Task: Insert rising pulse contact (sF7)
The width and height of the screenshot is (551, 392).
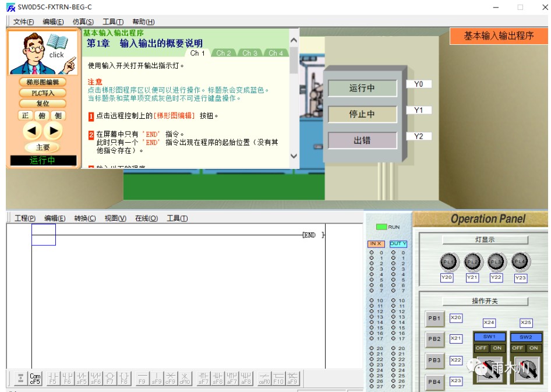Action: pyautogui.click(x=203, y=378)
